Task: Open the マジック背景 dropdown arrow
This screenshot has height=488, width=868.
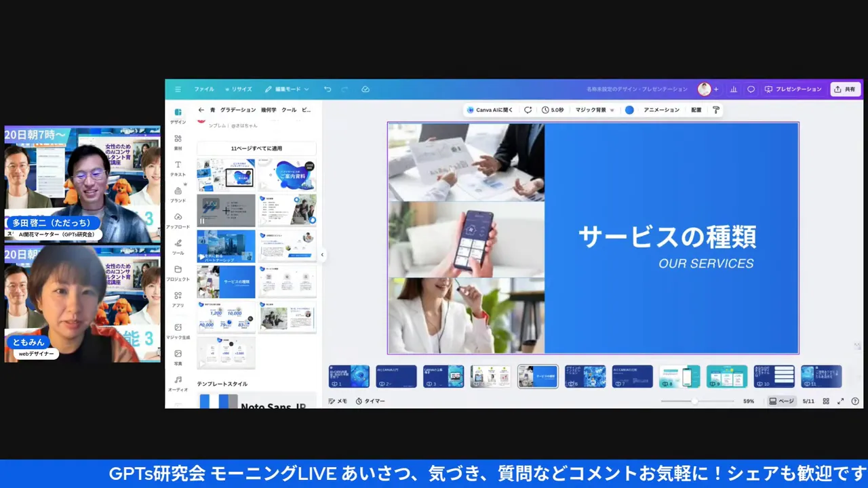Action: (x=612, y=110)
